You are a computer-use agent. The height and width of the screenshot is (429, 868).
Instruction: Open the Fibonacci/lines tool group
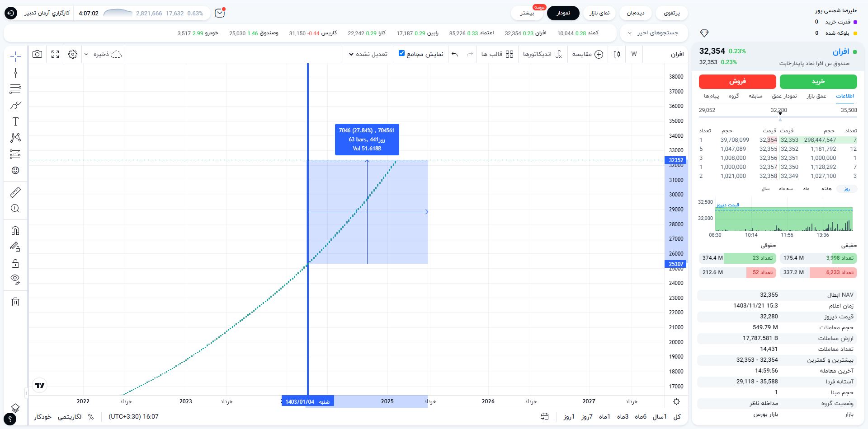15,89
